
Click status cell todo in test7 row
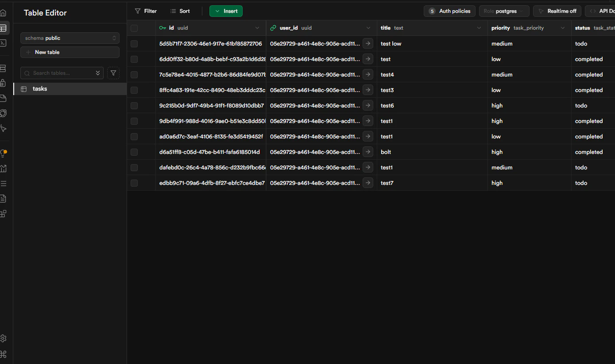[x=593, y=183]
